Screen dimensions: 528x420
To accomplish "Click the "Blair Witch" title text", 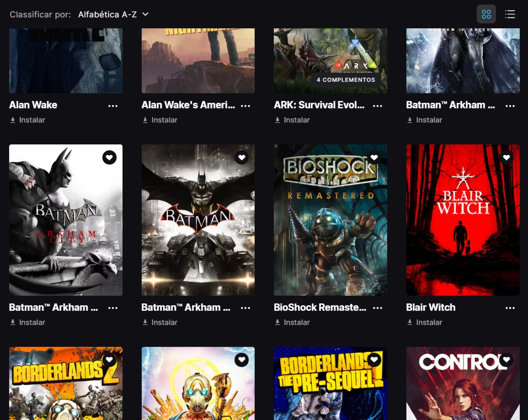I will [431, 307].
